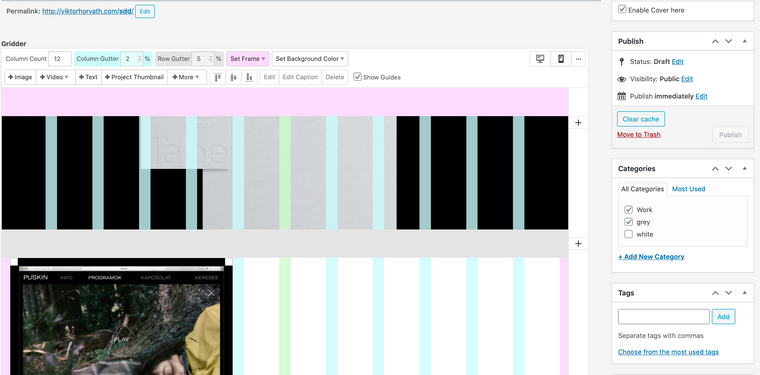Collapse the Categories panel toggle triangle

(744, 169)
